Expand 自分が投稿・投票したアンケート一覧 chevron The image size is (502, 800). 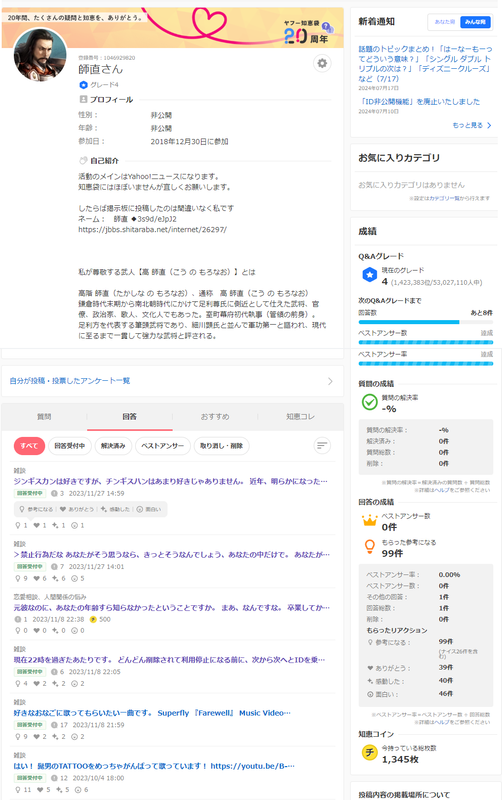[330, 381]
